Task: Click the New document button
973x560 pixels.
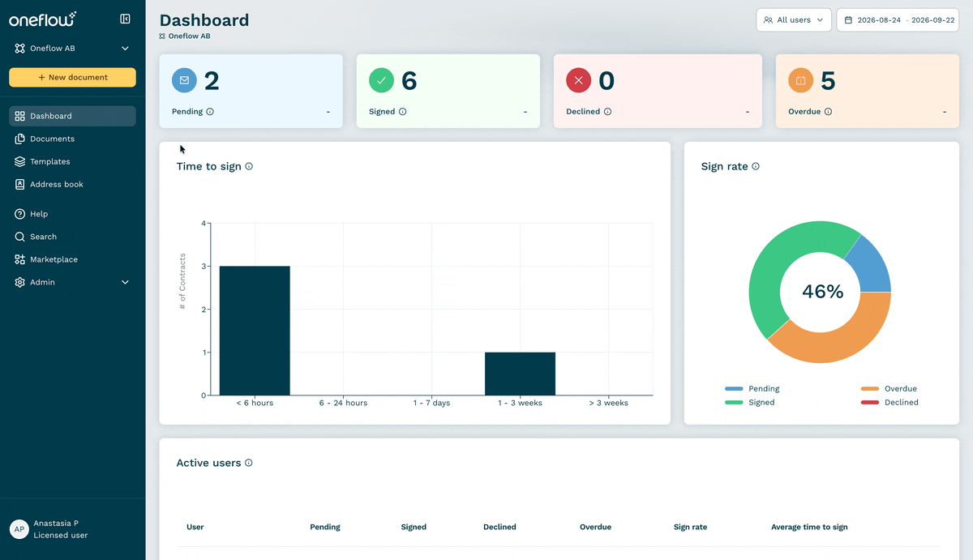Action: (72, 77)
